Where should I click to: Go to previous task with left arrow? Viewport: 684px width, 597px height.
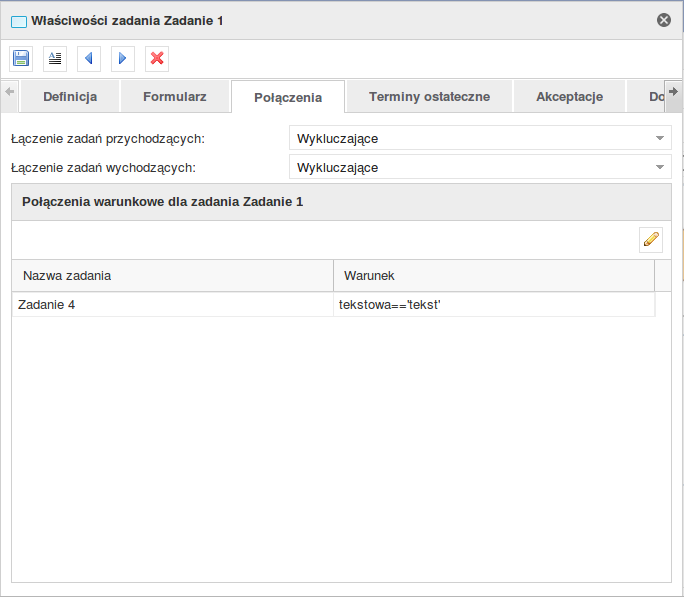[89, 59]
